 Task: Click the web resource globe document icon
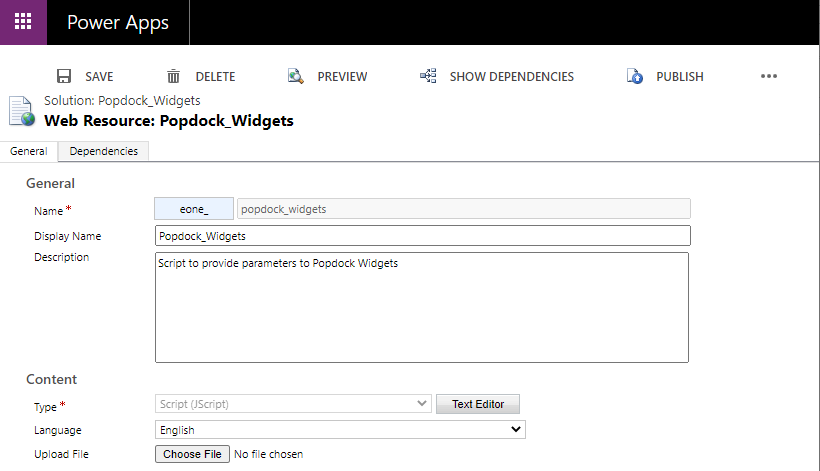pyautogui.click(x=21, y=111)
